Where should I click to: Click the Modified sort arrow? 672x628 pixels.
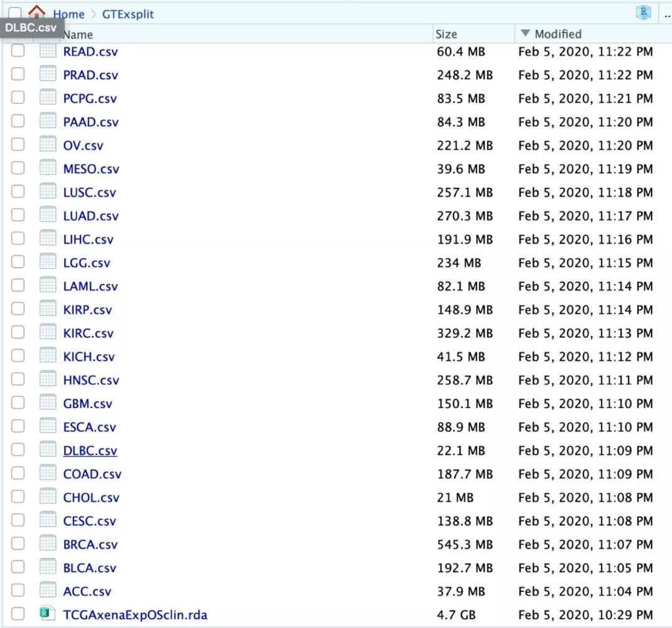click(525, 33)
